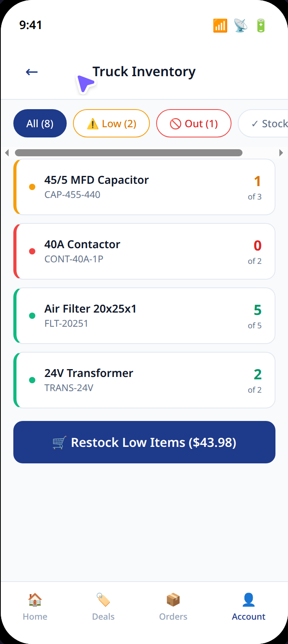Collapse filters using the left arrow
Screen dimensions: 288x644
click(7, 152)
